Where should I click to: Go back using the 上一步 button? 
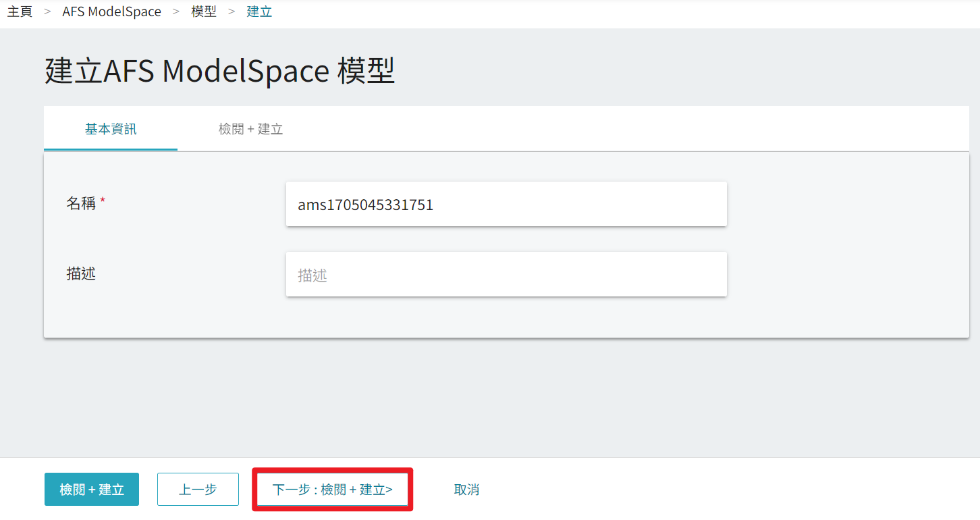(x=198, y=489)
